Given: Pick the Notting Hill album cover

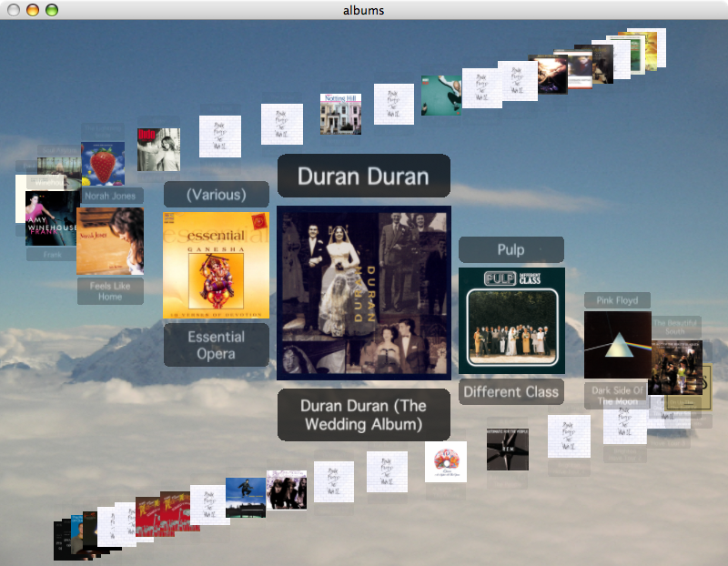Looking at the screenshot, I should 340,114.
